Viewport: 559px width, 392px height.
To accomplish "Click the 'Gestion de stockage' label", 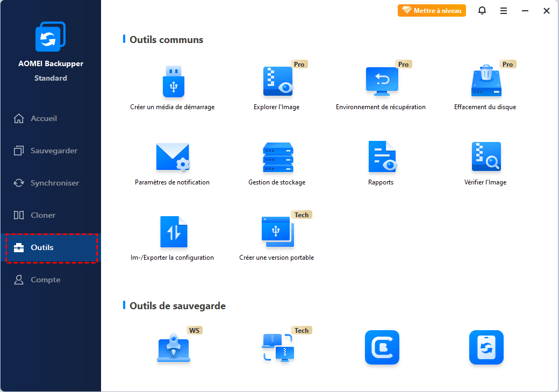I will coord(277,182).
